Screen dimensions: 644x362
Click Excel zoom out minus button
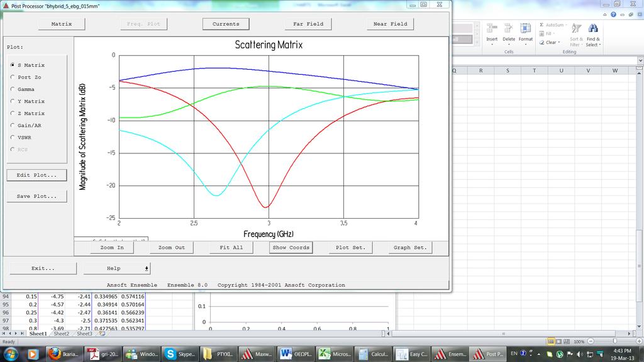tap(591, 341)
